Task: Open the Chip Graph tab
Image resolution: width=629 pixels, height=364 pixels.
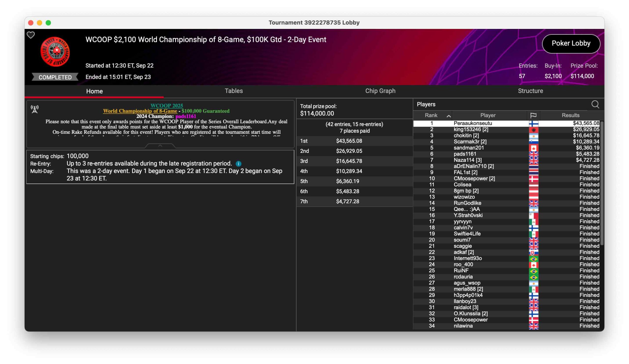Action: (x=380, y=91)
